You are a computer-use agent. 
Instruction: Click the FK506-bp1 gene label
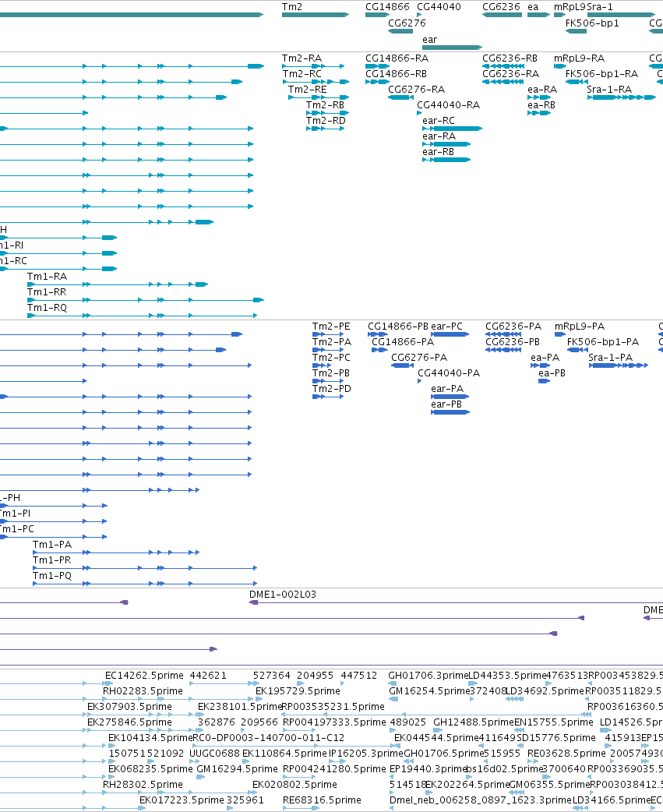[592, 23]
